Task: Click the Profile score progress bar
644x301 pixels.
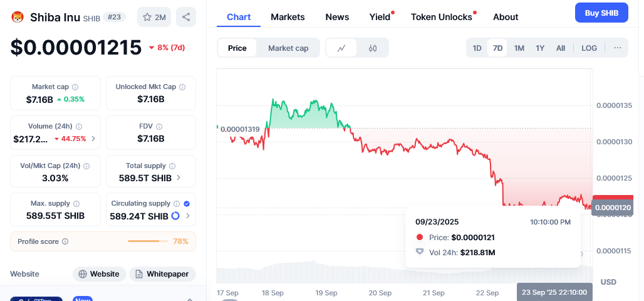Action: point(148,241)
